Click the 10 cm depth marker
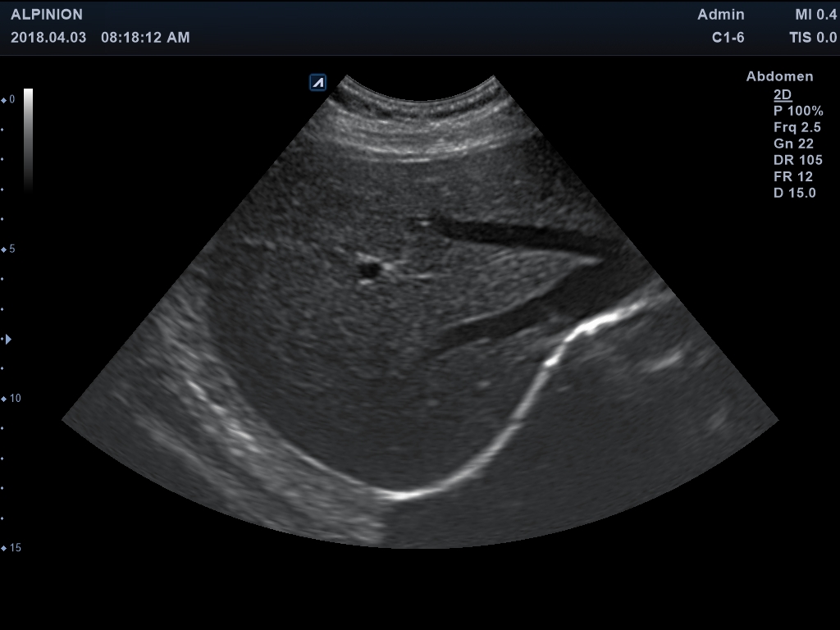The image size is (840, 630). pyautogui.click(x=11, y=399)
